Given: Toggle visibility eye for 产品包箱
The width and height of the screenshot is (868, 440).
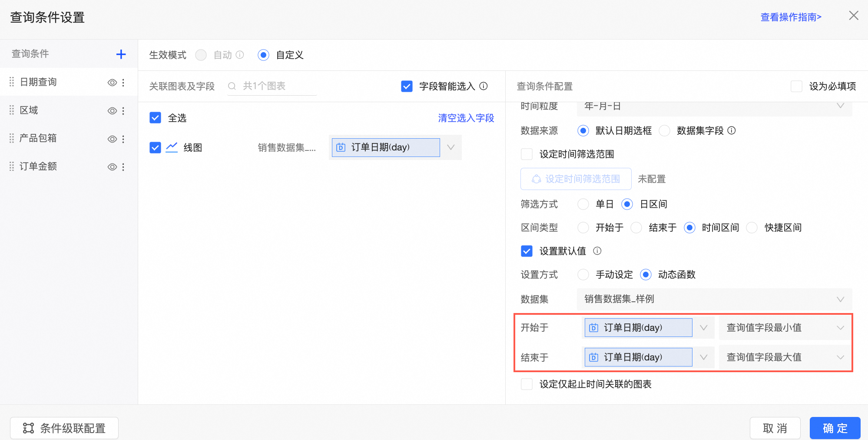Looking at the screenshot, I should tap(112, 139).
